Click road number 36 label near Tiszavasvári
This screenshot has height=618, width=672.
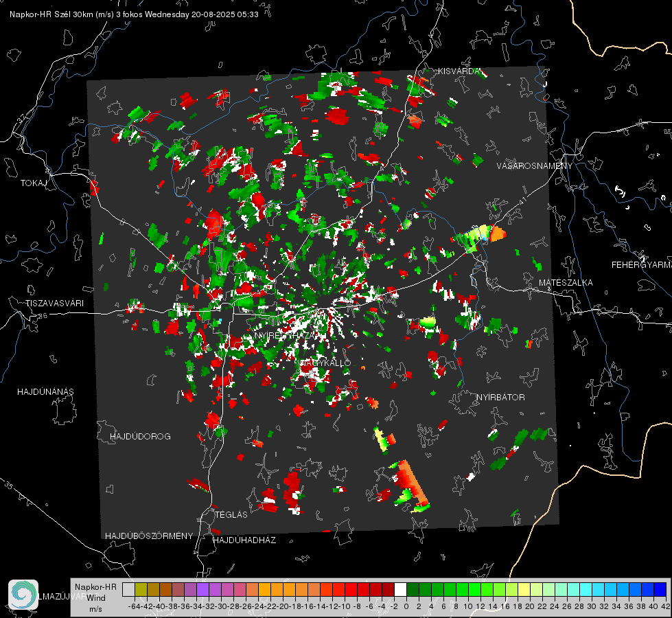click(43, 316)
